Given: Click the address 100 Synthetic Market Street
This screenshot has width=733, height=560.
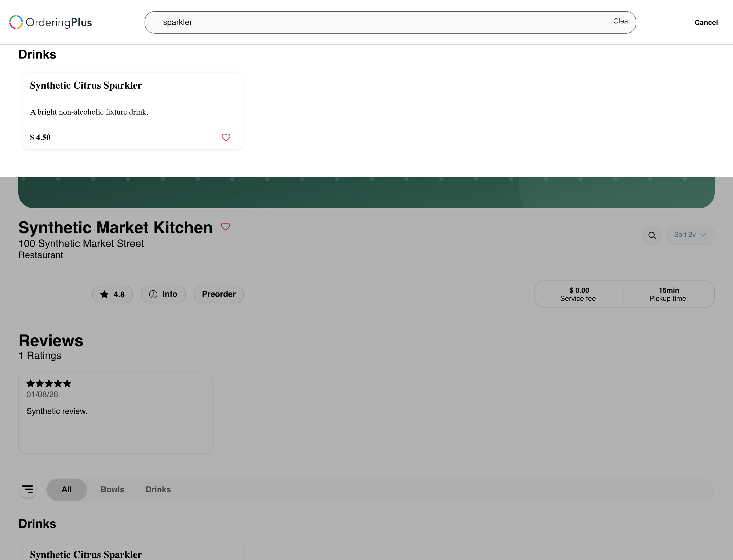Looking at the screenshot, I should click(81, 244).
